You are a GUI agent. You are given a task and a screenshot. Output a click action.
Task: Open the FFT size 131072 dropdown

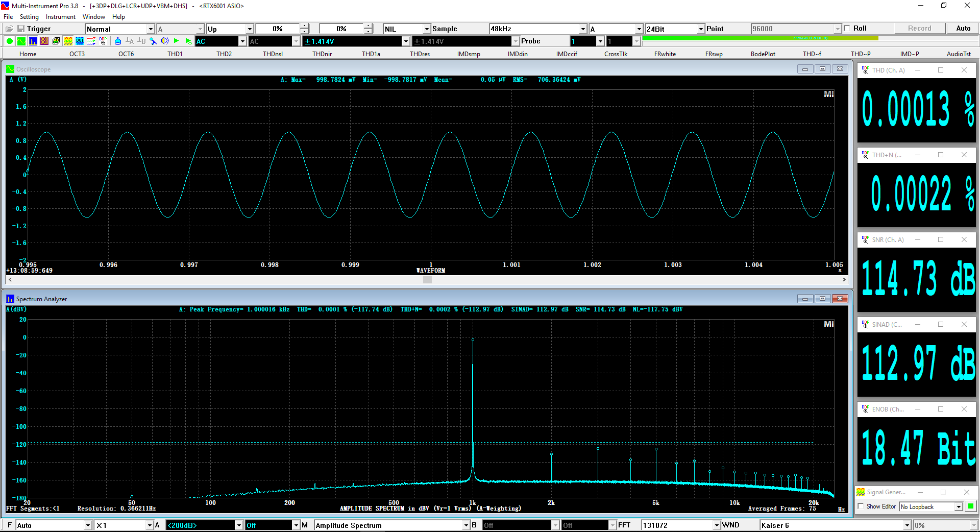point(681,525)
